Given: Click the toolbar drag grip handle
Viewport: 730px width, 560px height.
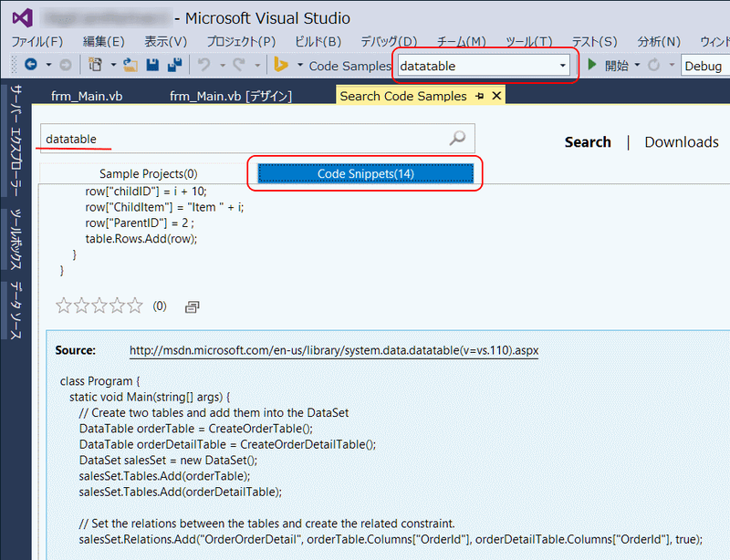Looking at the screenshot, I should click(14, 65).
